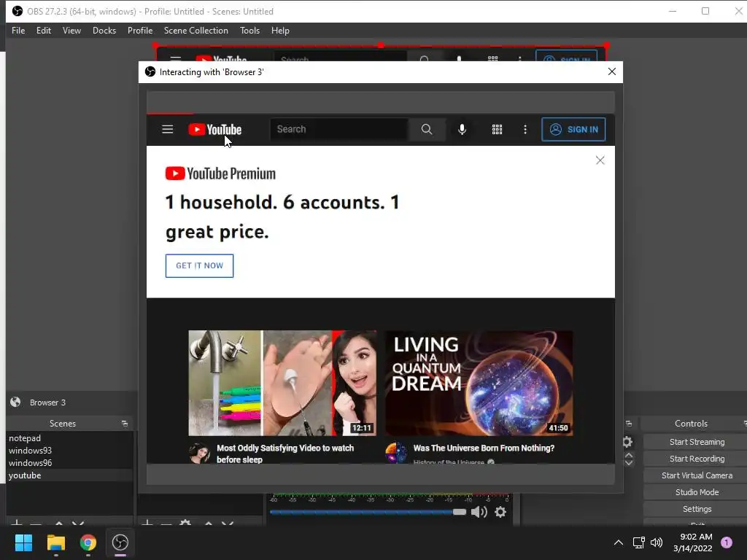This screenshot has width=747, height=560.
Task: Click 'Most Oddly Satisfying Video to watch' title
Action: (285, 454)
